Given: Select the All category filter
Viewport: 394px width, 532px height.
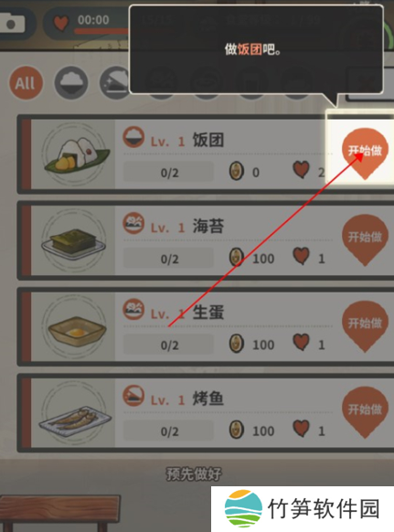Looking at the screenshot, I should (x=26, y=83).
